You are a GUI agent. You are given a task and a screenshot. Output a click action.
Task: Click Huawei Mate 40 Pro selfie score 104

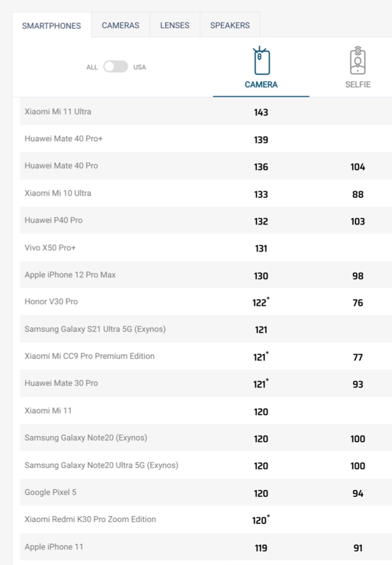tap(358, 167)
